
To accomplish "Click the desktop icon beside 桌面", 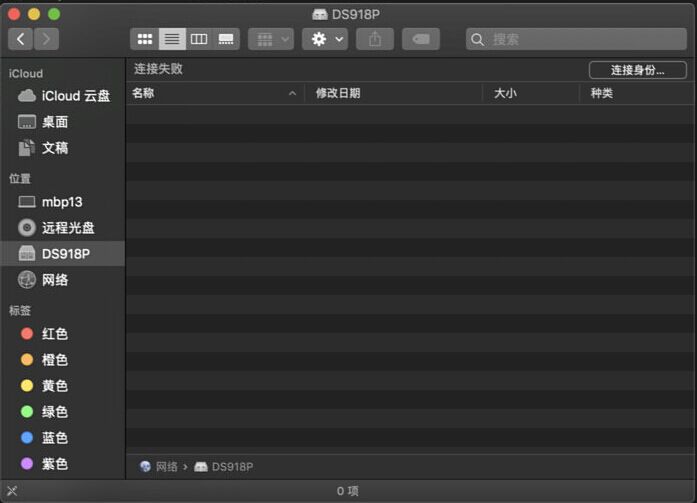I will click(27, 122).
